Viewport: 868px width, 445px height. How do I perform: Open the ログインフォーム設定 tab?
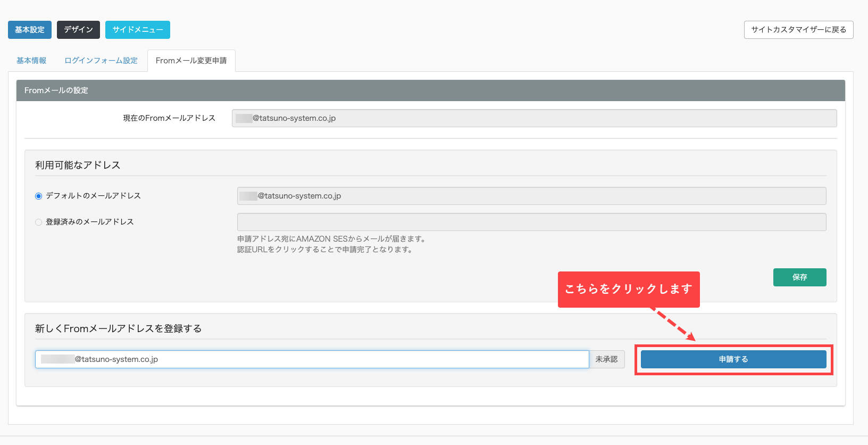[101, 61]
